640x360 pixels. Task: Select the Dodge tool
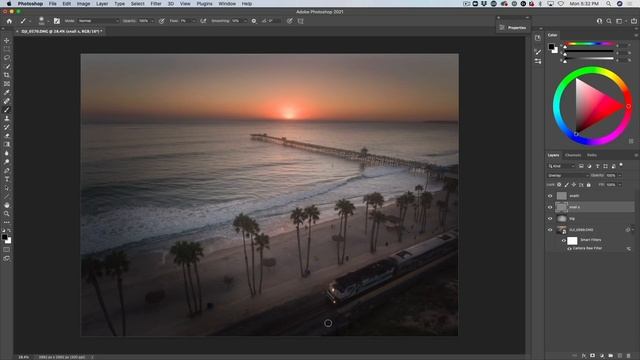pos(7,162)
